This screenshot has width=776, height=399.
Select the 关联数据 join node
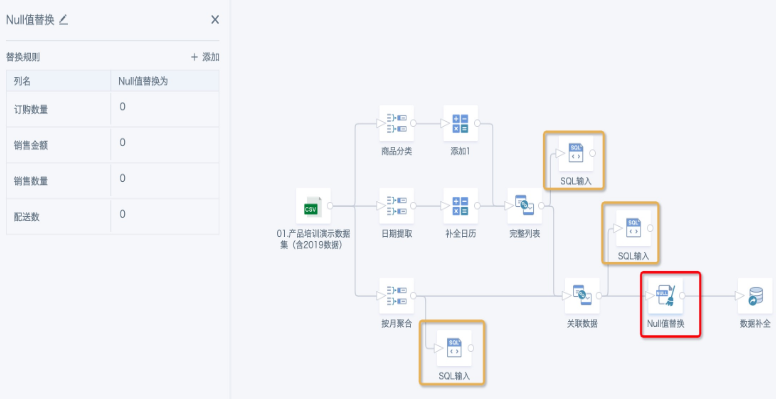pos(582,296)
